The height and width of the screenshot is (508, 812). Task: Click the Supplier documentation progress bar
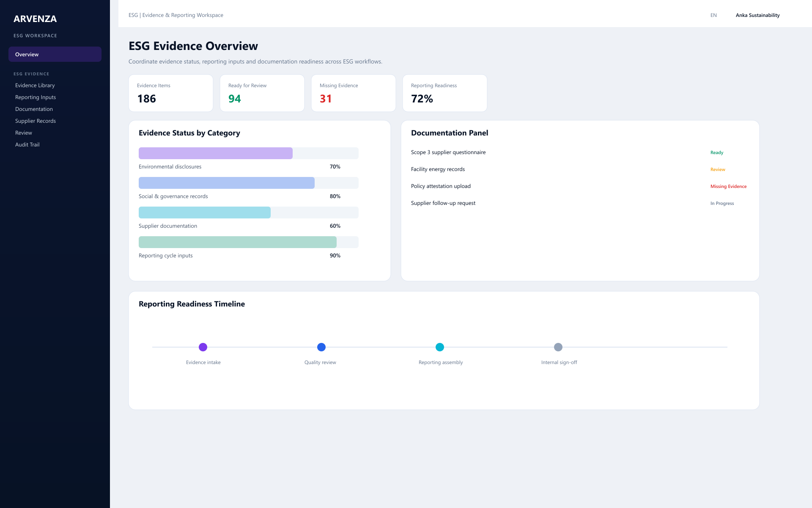click(249, 213)
